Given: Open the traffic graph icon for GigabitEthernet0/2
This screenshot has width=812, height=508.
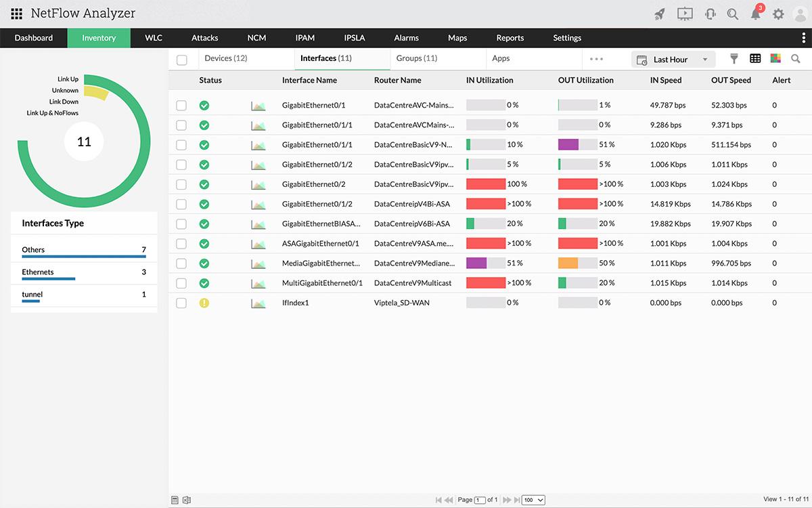Looking at the screenshot, I should 258,184.
